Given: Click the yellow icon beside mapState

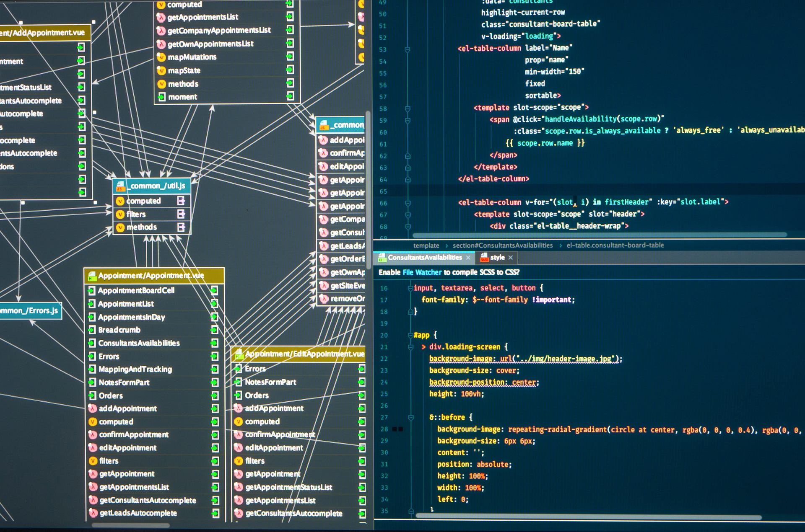Looking at the screenshot, I should tap(161, 70).
